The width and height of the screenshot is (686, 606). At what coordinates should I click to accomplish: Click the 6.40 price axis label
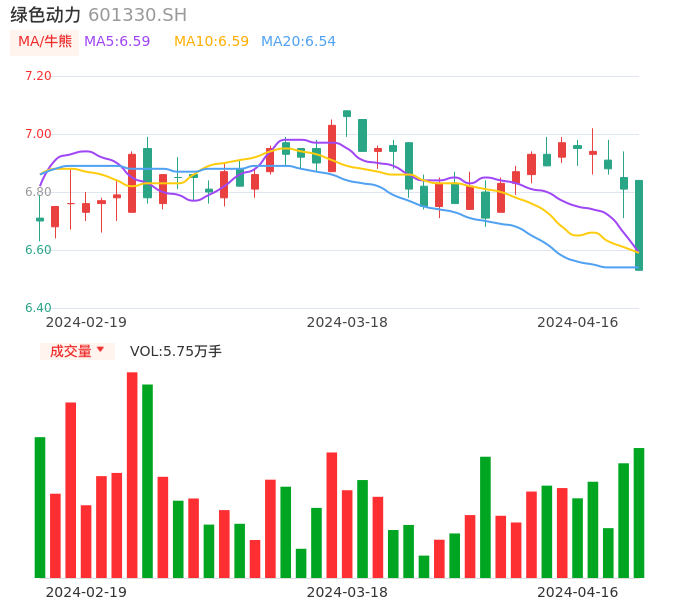[x=38, y=308]
